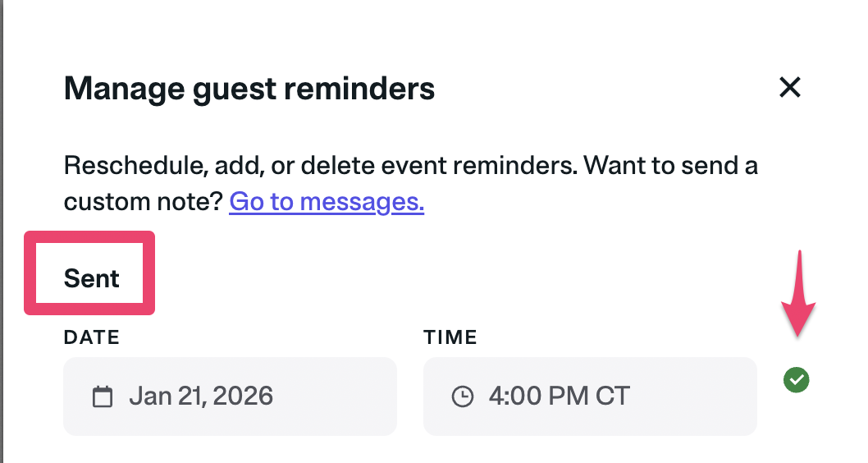Click the Manage guest reminders title
868x463 pixels.
[249, 88]
